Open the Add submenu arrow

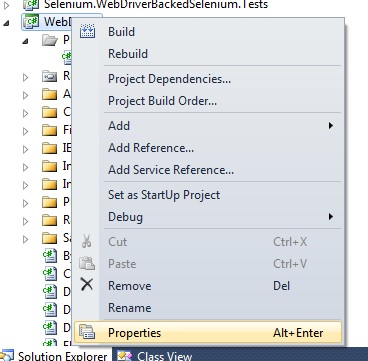coord(331,126)
